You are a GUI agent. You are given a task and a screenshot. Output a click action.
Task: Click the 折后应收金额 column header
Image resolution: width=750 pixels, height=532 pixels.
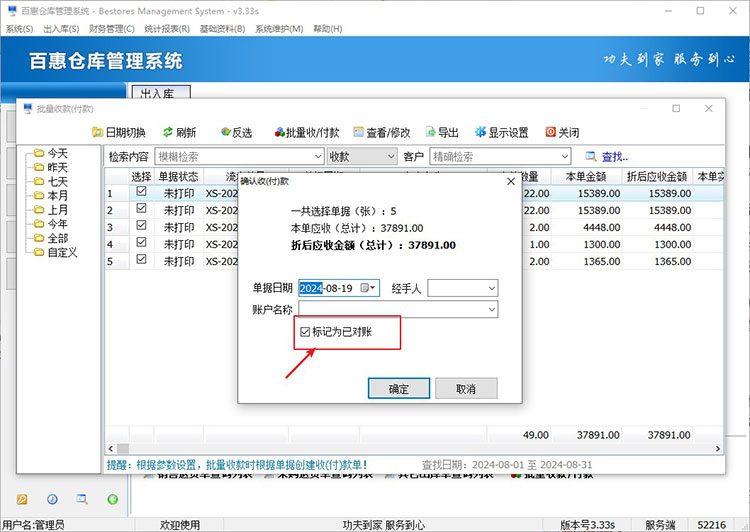pos(657,177)
